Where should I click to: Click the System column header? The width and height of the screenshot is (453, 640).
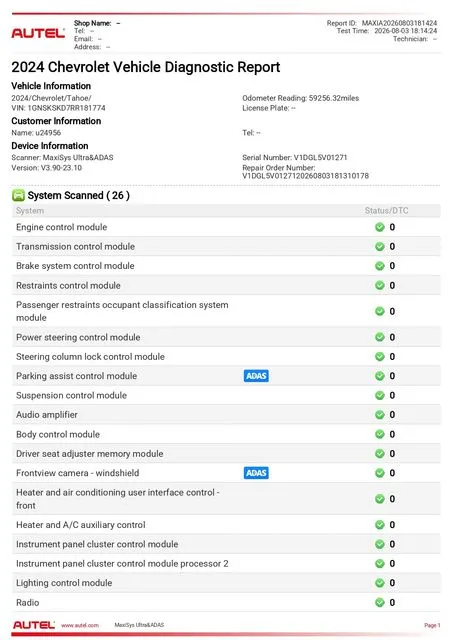pos(30,211)
